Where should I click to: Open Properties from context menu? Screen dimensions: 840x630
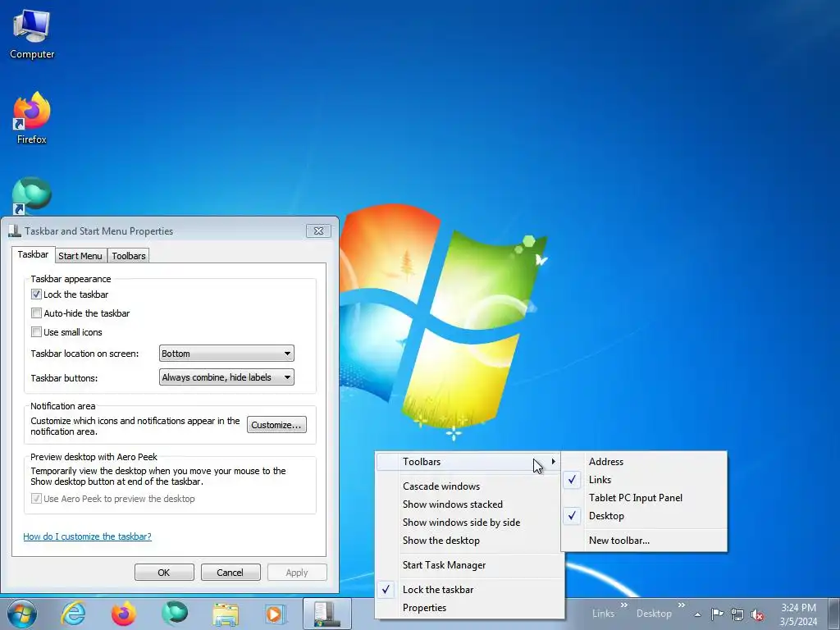point(468,608)
